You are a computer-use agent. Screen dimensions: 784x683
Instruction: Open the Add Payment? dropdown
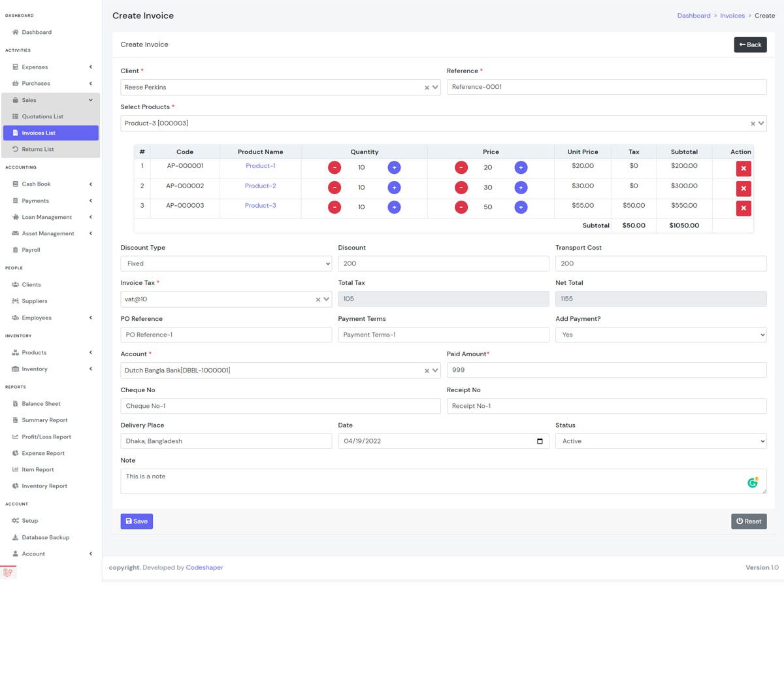(x=660, y=335)
